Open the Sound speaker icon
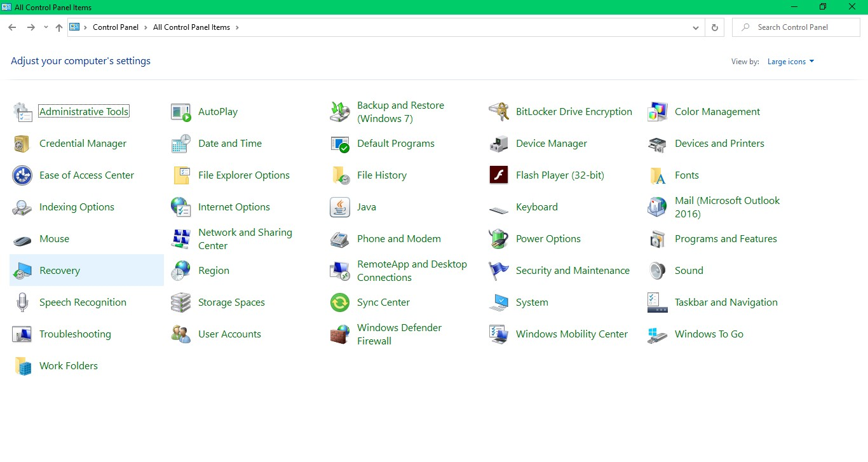 (x=658, y=271)
